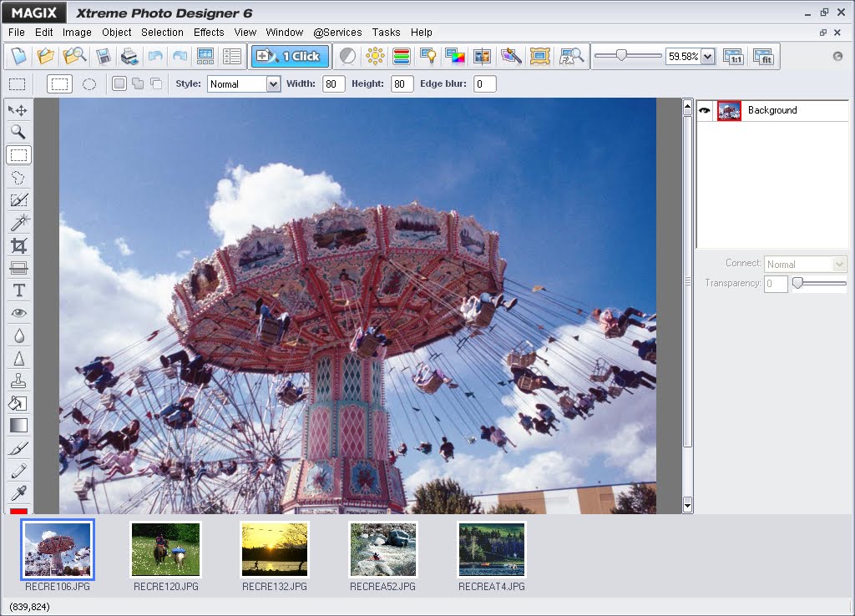Select the Text tool
The height and width of the screenshot is (616, 855).
click(18, 290)
